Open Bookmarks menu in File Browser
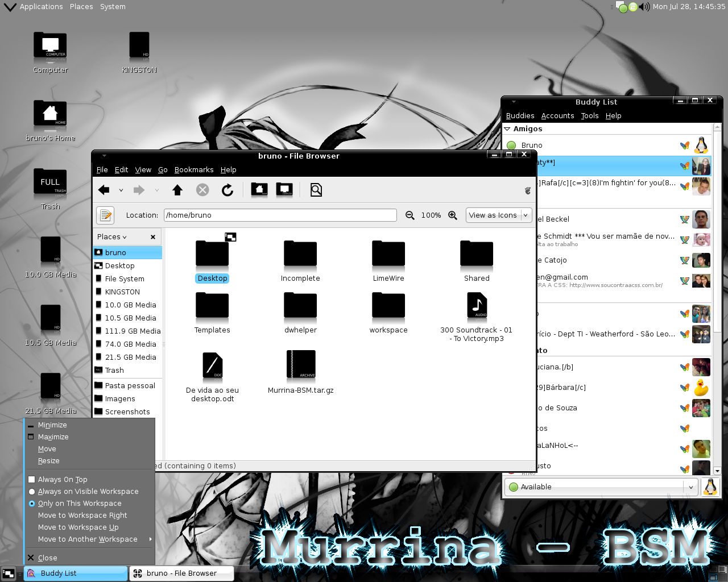Screen dimensions: 728x582 194,170
